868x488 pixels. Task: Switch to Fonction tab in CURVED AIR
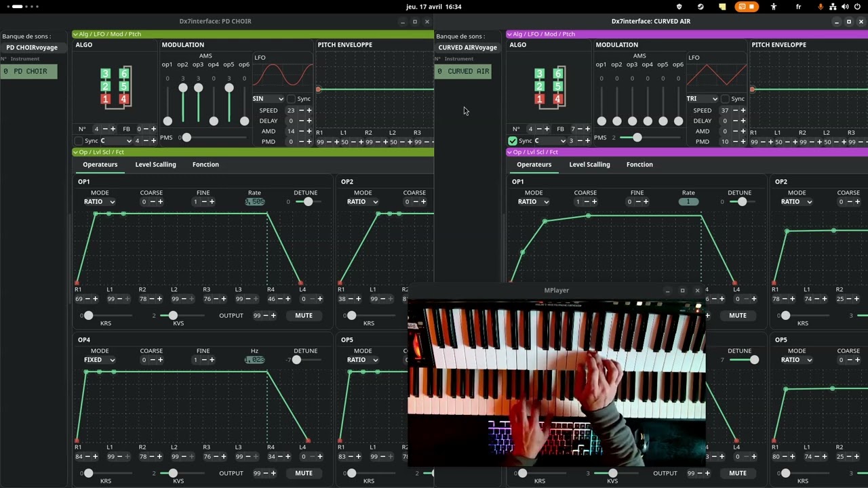click(639, 165)
